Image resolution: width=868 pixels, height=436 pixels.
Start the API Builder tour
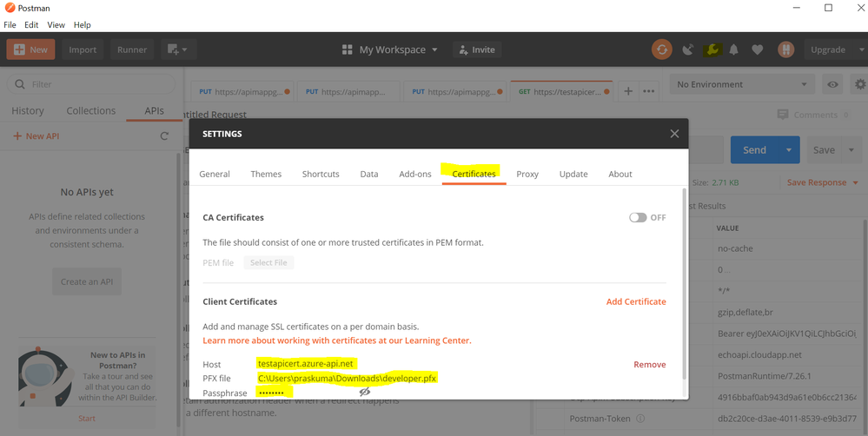[x=86, y=419]
